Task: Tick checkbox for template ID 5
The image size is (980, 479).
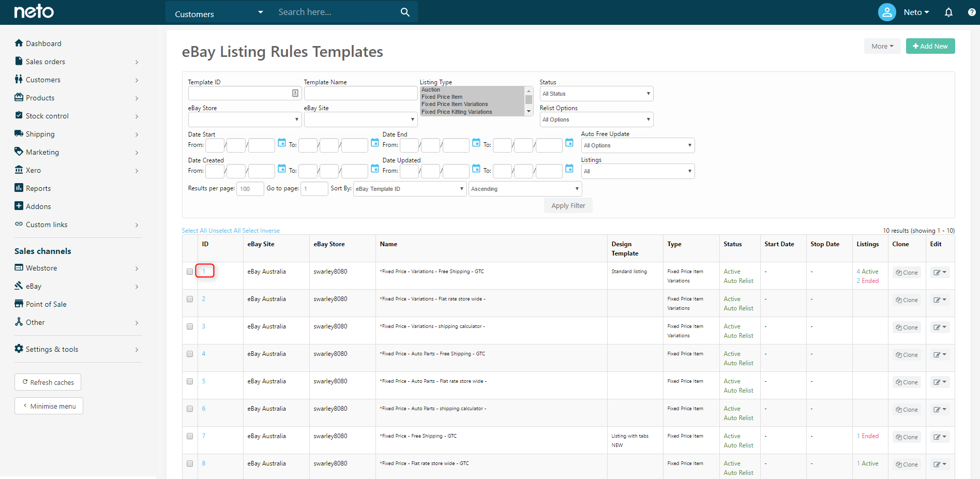Action: pyautogui.click(x=190, y=381)
